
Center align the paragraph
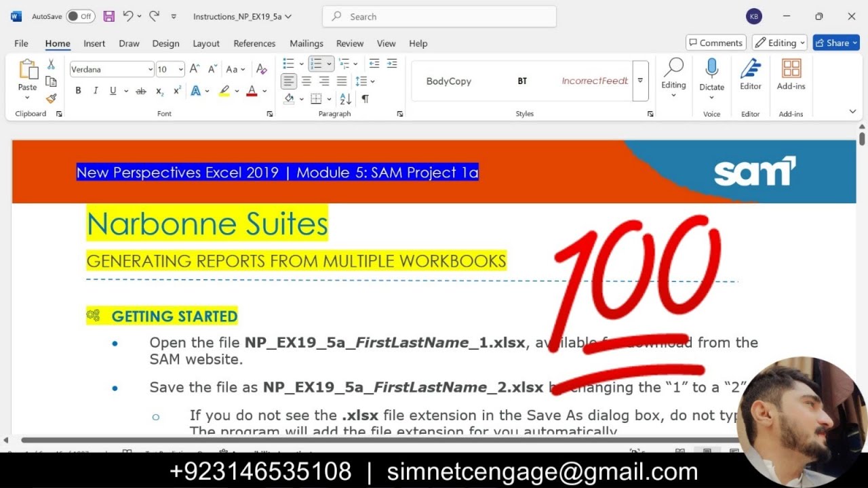coord(307,81)
